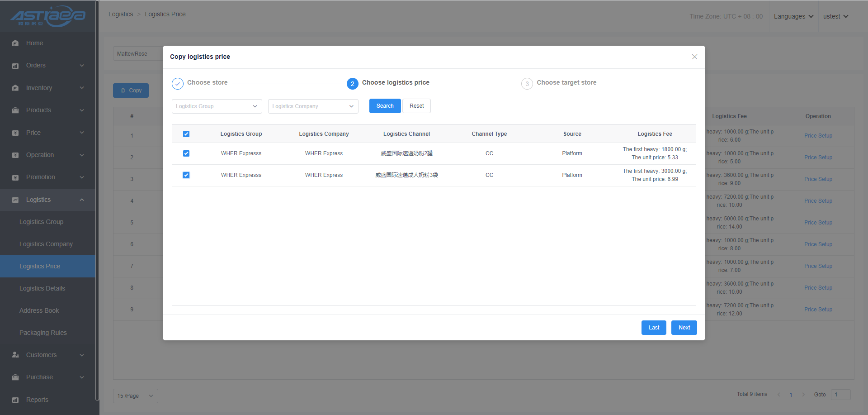
Task: Uncheck the row with unit price 6.99
Action: tap(186, 175)
